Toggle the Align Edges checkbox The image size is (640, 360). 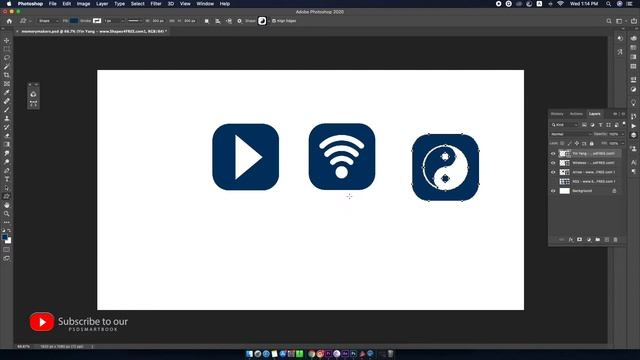tap(274, 21)
